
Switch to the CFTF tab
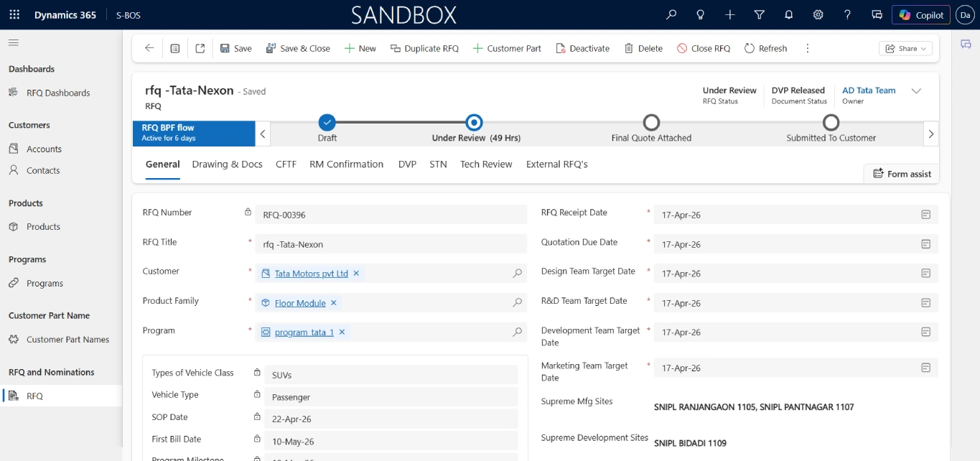286,164
